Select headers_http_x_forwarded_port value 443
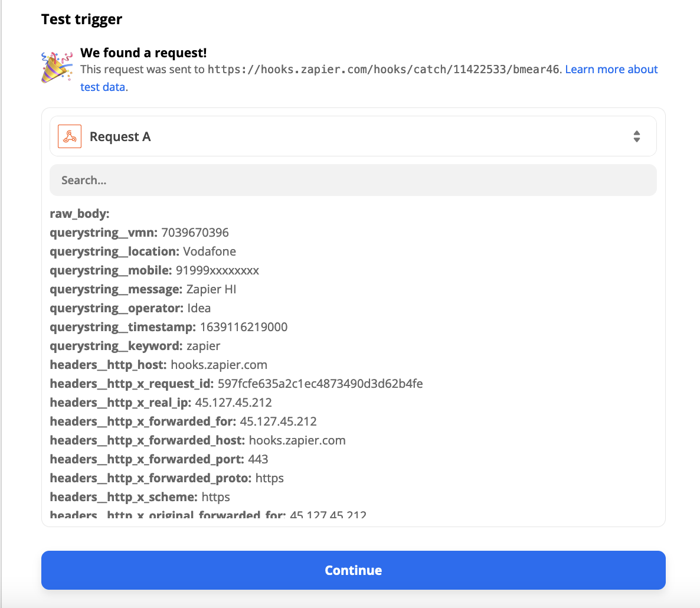Viewport: 700px width, 608px height. pos(258,459)
